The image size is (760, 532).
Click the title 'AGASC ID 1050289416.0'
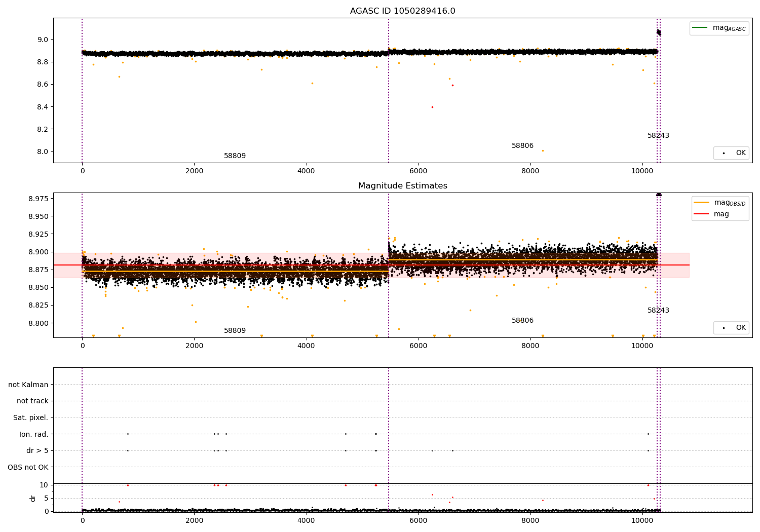(402, 11)
